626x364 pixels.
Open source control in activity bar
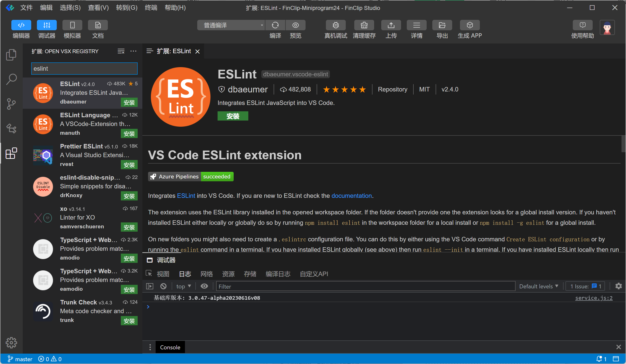coord(11,104)
